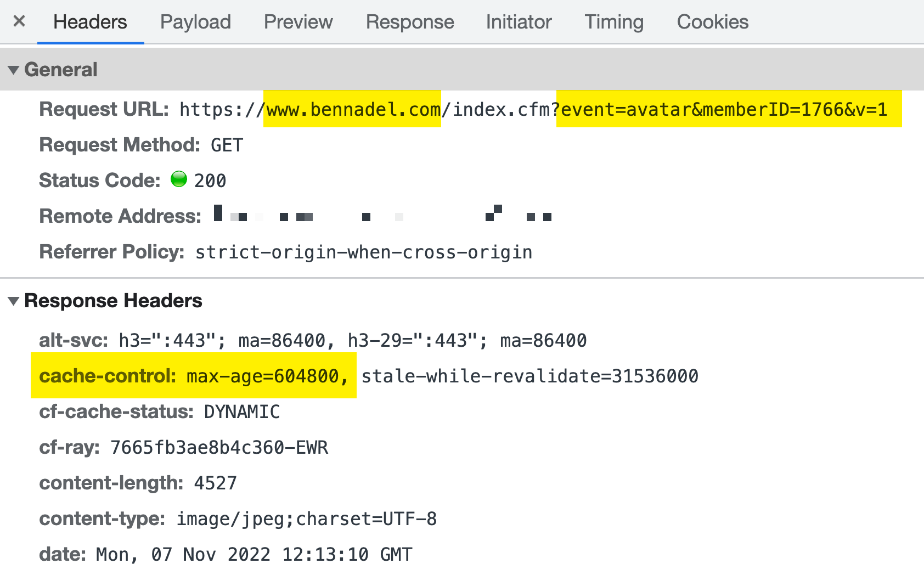924x575 pixels.
Task: Click the highlighted event=avatar query string
Action: point(724,110)
